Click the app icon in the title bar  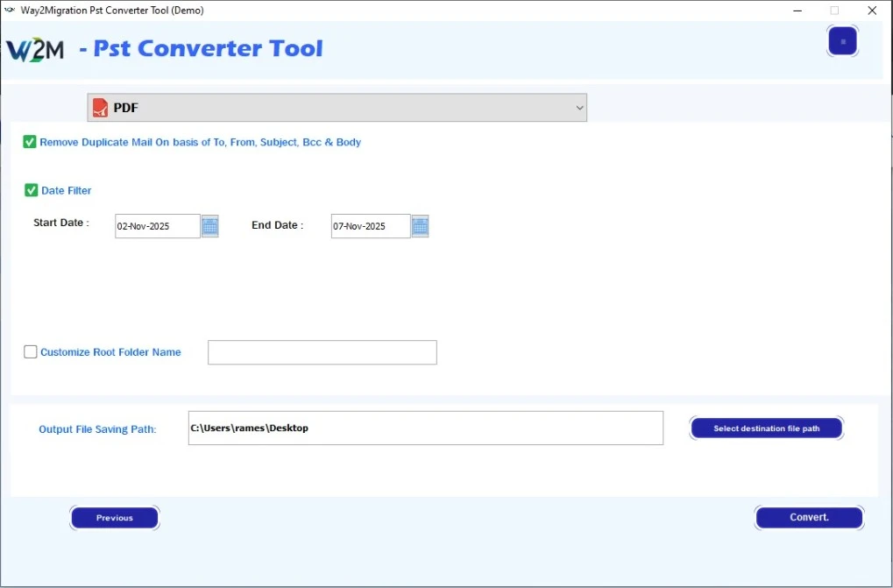point(10,11)
